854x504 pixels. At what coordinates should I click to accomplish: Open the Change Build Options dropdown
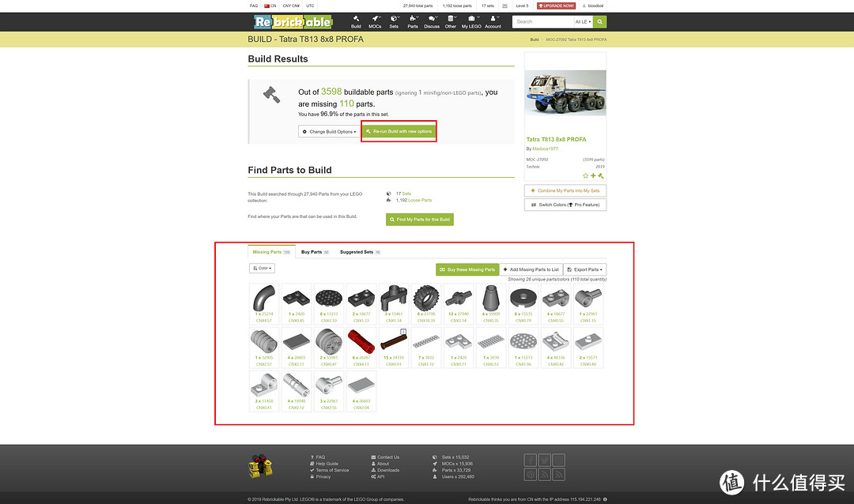[x=330, y=132]
